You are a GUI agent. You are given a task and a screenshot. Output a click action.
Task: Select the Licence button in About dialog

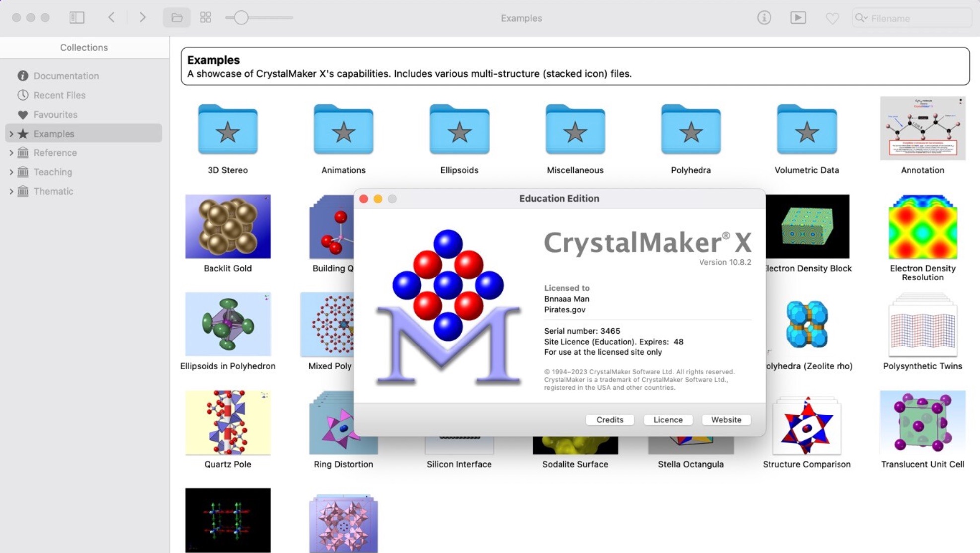(x=668, y=419)
